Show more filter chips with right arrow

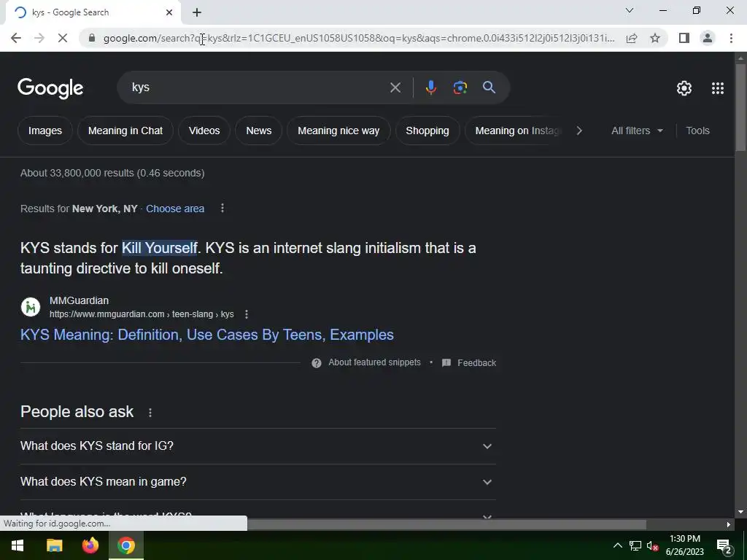point(578,131)
